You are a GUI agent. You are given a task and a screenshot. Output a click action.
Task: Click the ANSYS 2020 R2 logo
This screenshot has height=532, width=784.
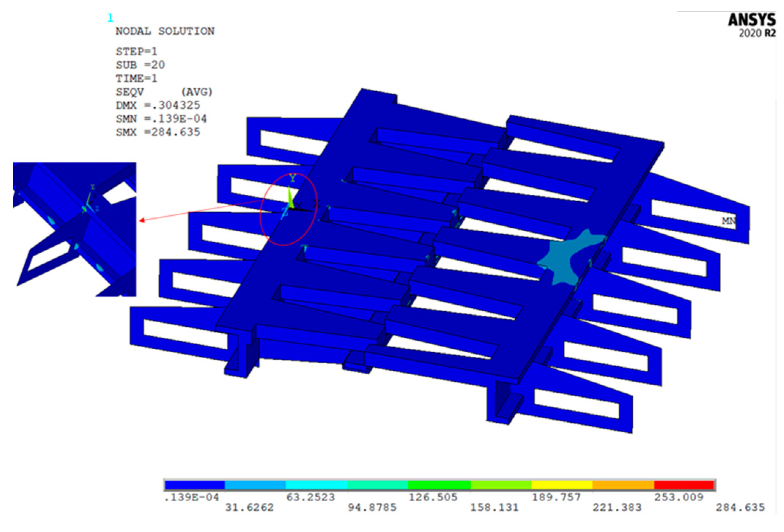pyautogui.click(x=751, y=25)
